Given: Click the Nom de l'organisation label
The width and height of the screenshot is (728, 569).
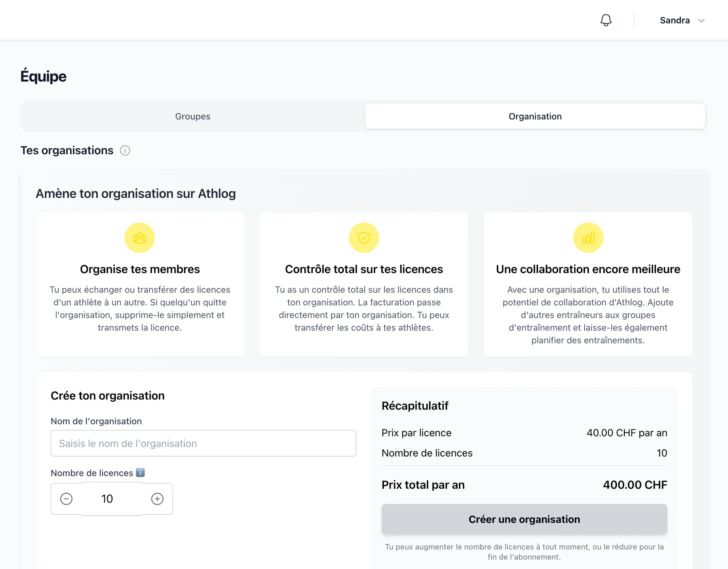Looking at the screenshot, I should click(x=96, y=421).
